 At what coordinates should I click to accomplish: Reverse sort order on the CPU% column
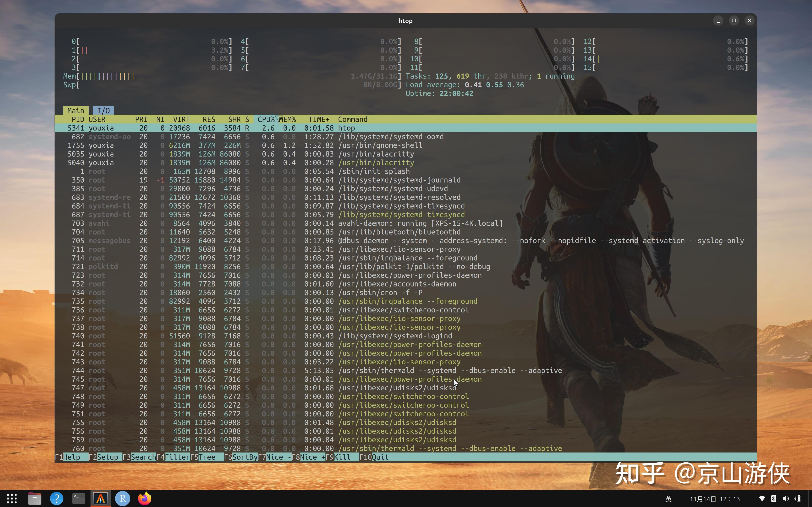(x=266, y=119)
